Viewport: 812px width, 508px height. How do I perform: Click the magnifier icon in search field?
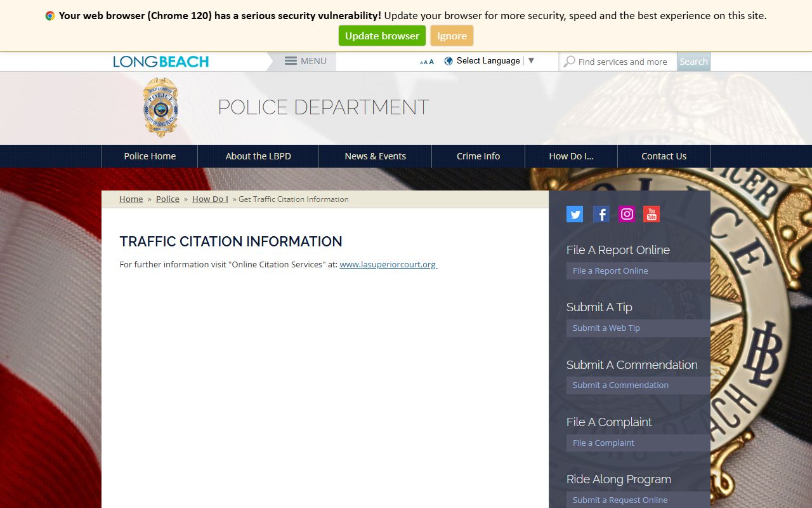pyautogui.click(x=569, y=62)
